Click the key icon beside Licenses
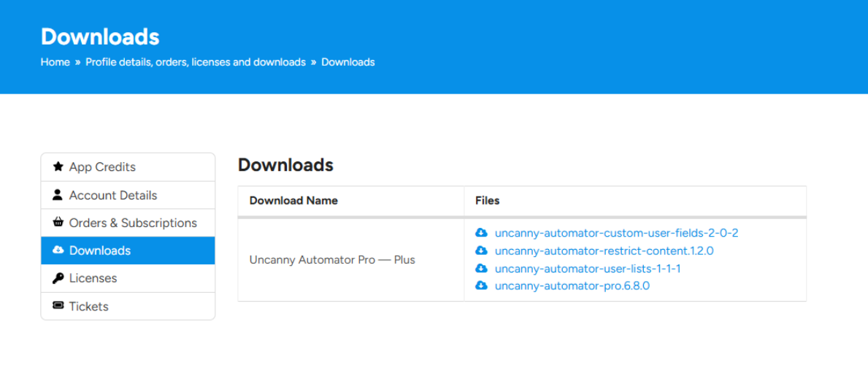The width and height of the screenshot is (868, 382). 58,278
